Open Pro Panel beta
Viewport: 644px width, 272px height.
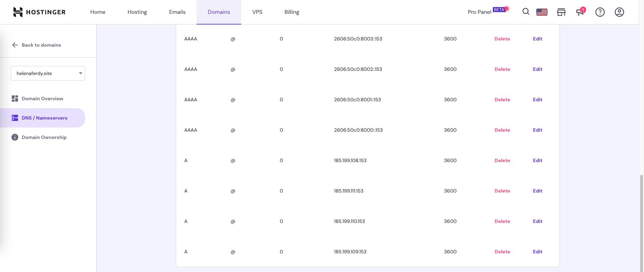(488, 12)
